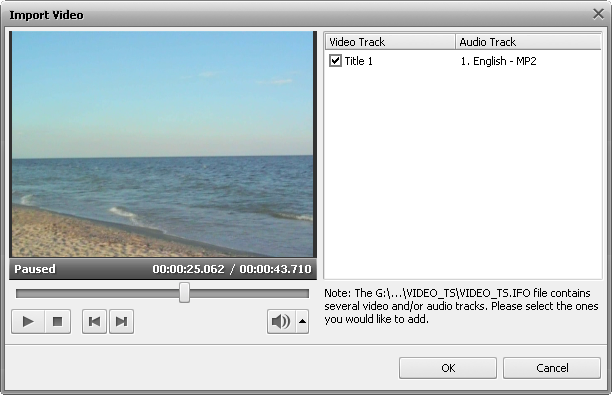Jump to the previous frame

(x=94, y=322)
